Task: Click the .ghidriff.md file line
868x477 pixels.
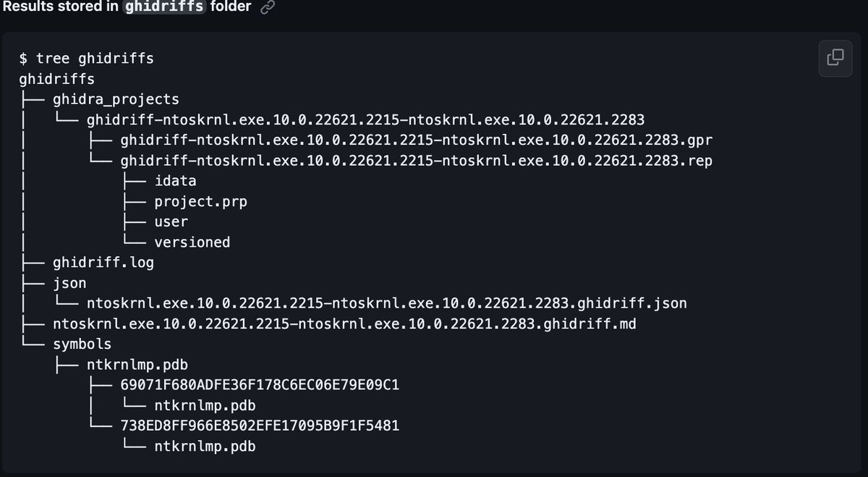Action: (x=344, y=324)
